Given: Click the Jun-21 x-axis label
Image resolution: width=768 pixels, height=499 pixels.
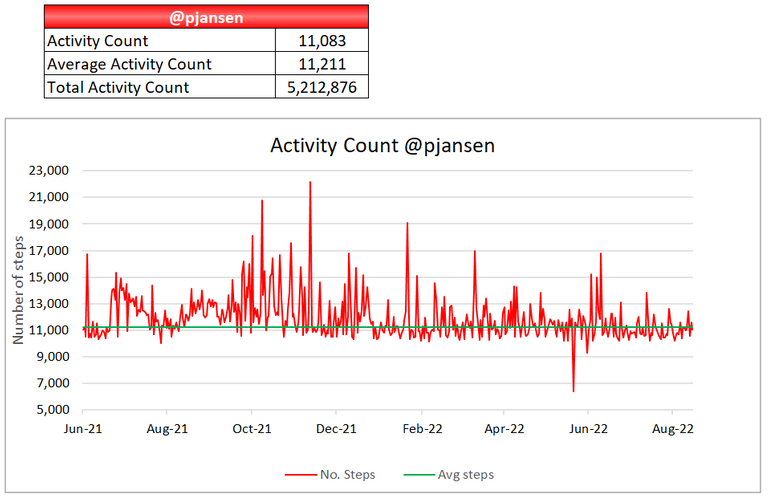Looking at the screenshot, I should click(x=83, y=429).
